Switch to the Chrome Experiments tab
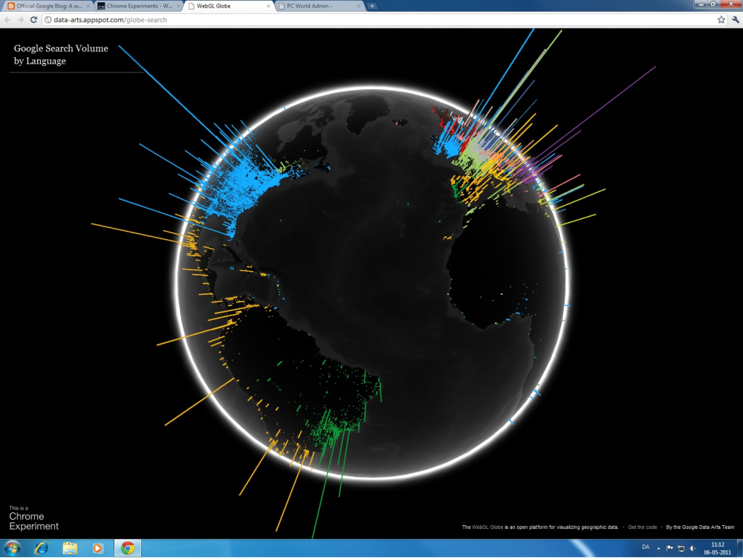 point(138,6)
